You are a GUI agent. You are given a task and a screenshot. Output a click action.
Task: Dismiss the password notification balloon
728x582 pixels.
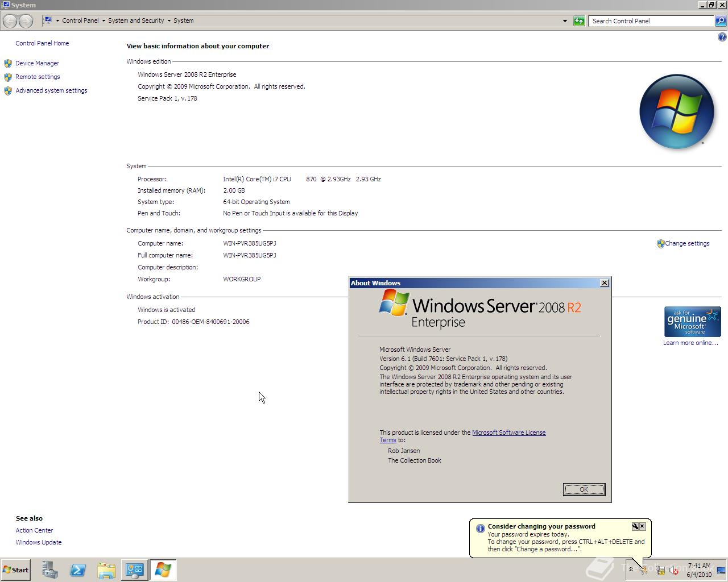click(x=643, y=526)
